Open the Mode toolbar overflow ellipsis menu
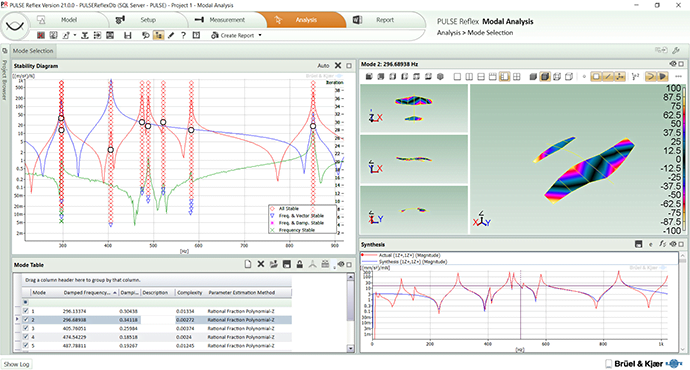This screenshot has width=690, height=370. pyautogui.click(x=678, y=77)
